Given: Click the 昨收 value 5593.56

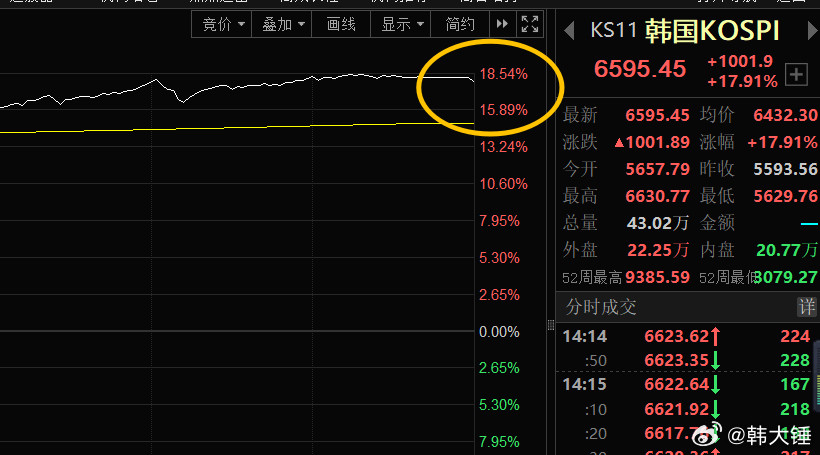Looking at the screenshot, I should [x=785, y=169].
